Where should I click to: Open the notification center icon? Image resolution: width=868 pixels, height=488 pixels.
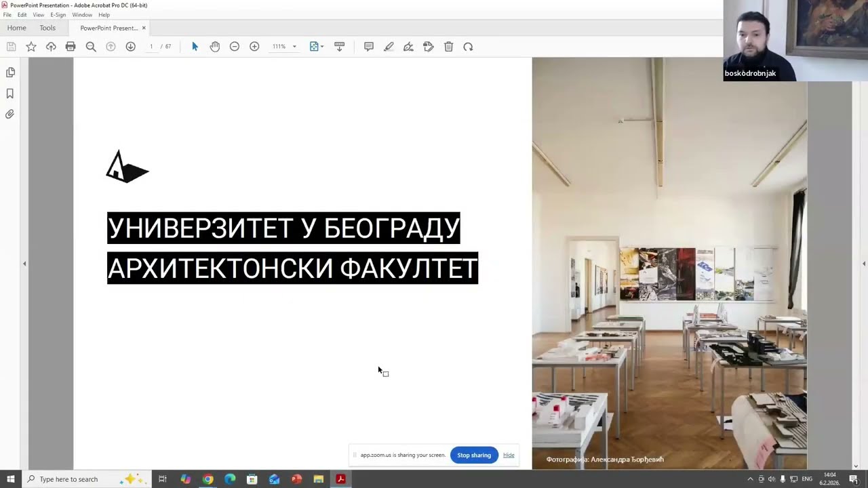click(x=854, y=479)
